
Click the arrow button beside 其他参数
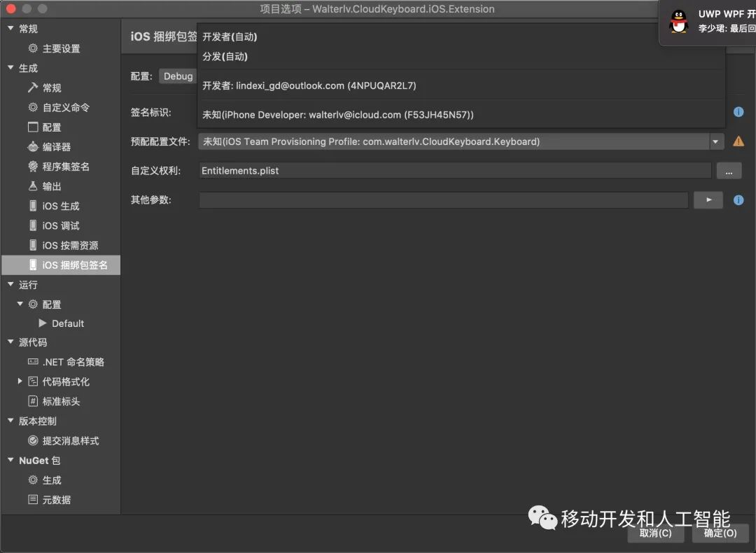pos(708,199)
